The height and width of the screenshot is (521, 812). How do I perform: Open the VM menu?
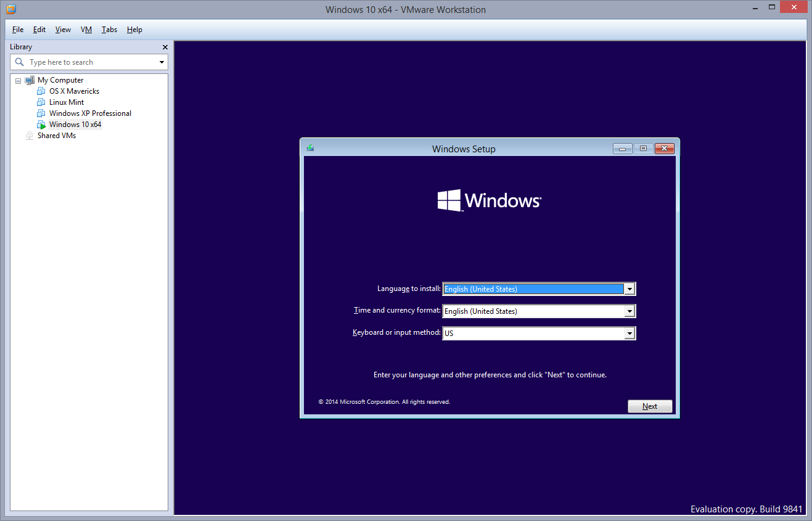pyautogui.click(x=86, y=30)
